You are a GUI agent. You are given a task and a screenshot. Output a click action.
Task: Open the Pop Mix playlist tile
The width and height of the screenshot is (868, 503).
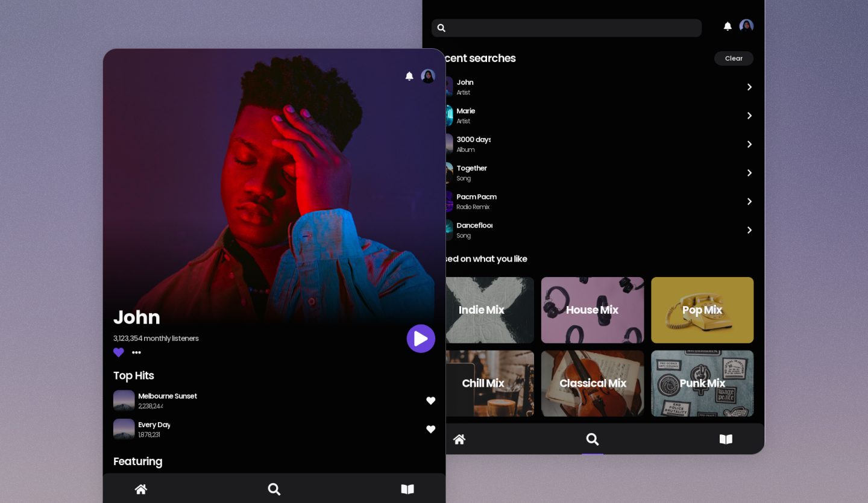(702, 310)
